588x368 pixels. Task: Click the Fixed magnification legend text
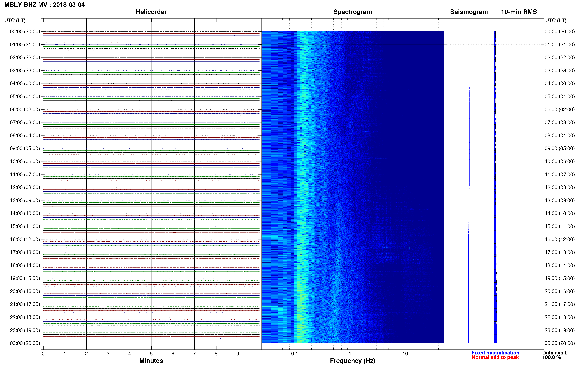click(x=495, y=353)
